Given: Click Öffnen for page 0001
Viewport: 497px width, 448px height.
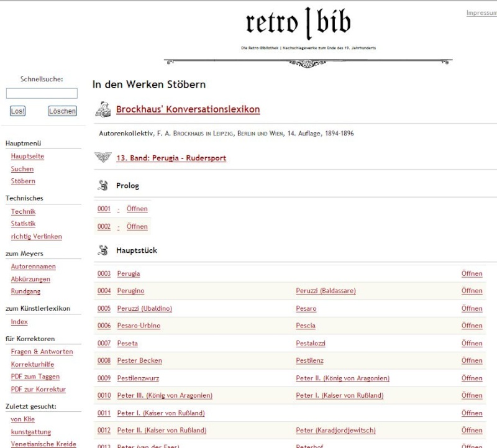Looking at the screenshot, I should (x=137, y=209).
